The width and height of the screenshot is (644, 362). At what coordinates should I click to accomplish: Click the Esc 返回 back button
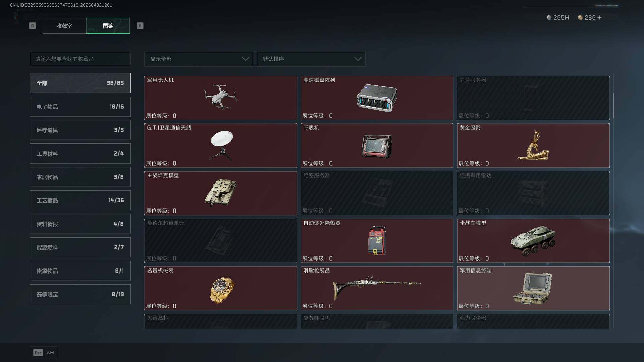[x=44, y=353]
